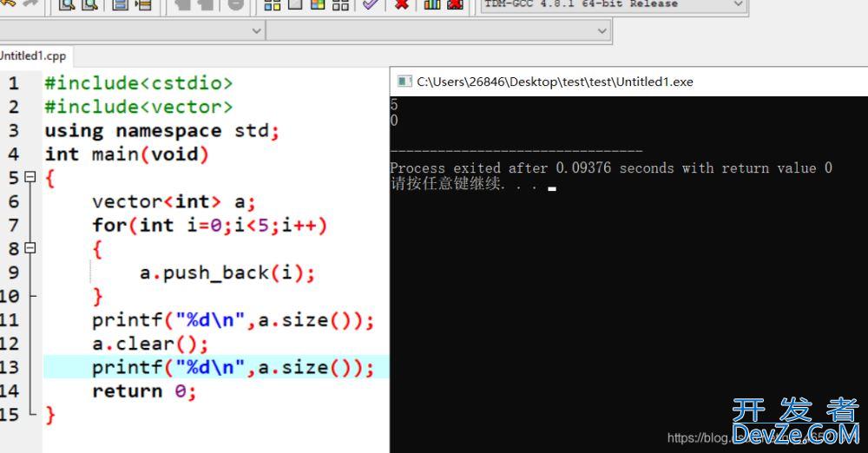Click the Compile toolbar icon with four squares
This screenshot has width=868, height=453.
[x=272, y=4]
